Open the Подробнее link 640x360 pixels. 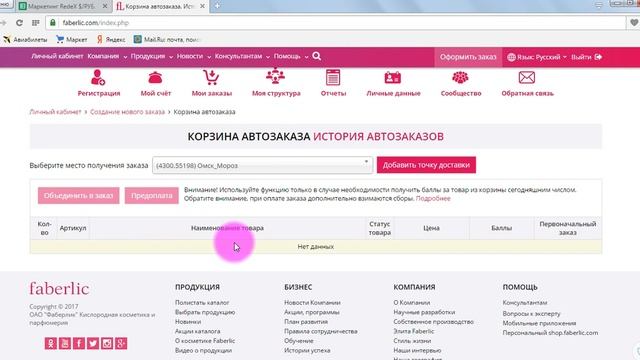pos(433,198)
